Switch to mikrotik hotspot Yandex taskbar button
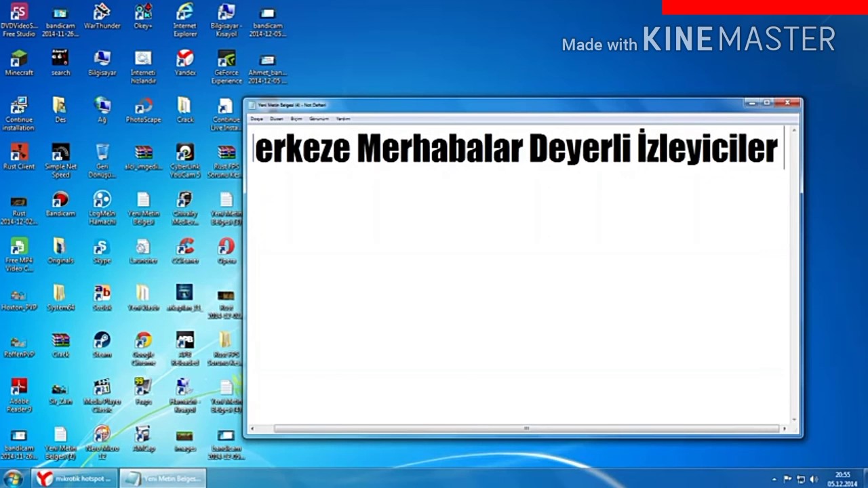 [75, 479]
